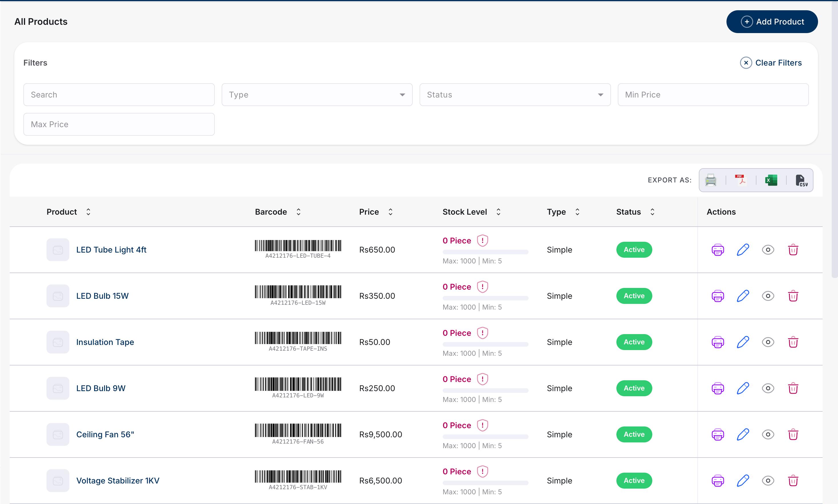Open the Status filter dropdown
Image resolution: width=838 pixels, height=504 pixels.
pyautogui.click(x=515, y=95)
